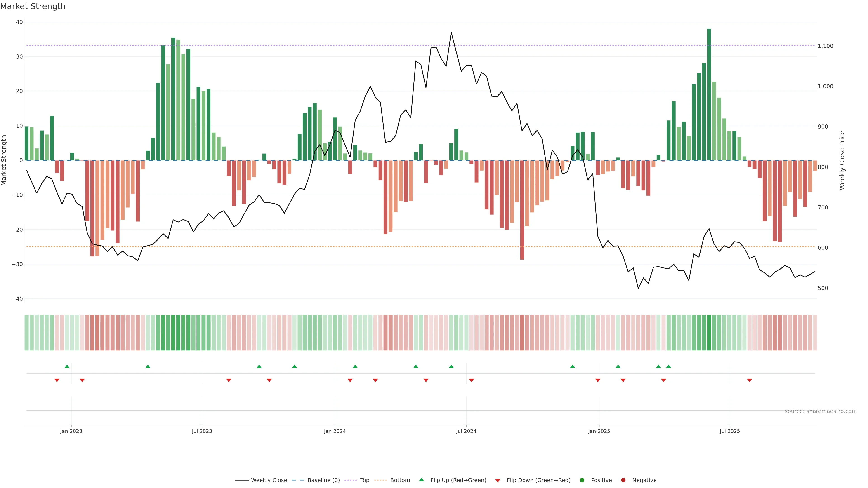The width and height of the screenshot is (868, 488).
Task: Click the Market Strength chart title
Action: click(33, 6)
